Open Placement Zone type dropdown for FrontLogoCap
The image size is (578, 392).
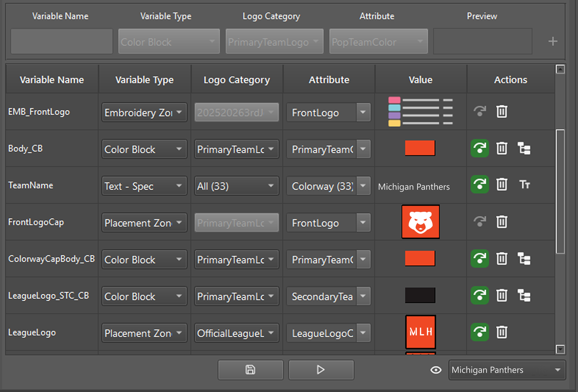tap(144, 223)
